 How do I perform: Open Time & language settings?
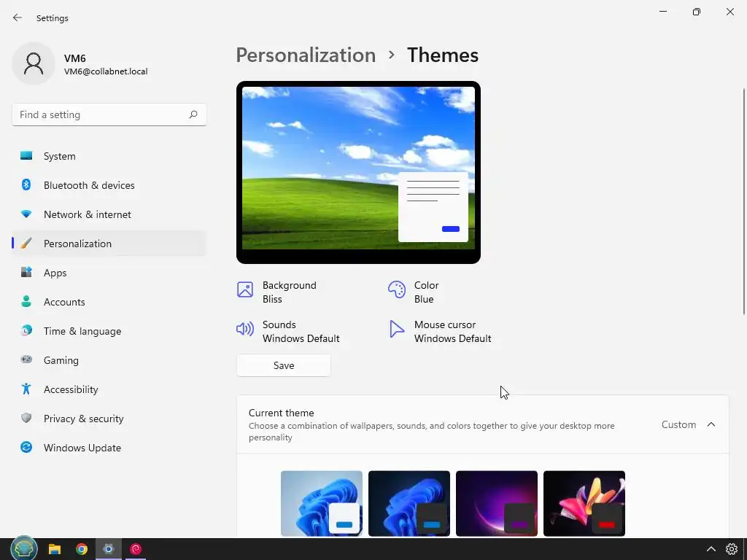[109, 330]
